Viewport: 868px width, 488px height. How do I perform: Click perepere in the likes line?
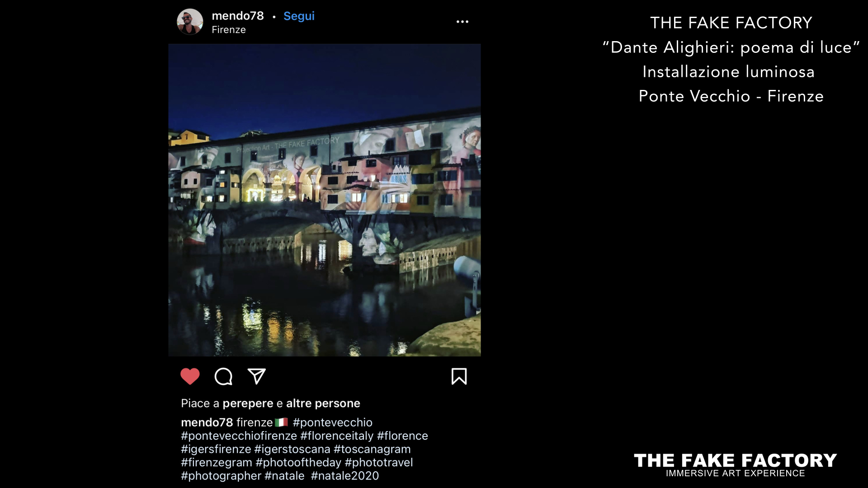(248, 404)
